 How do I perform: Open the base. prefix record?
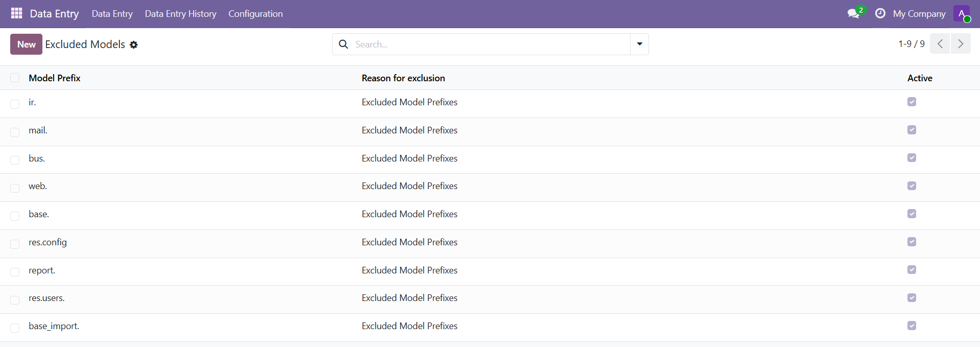tap(39, 214)
